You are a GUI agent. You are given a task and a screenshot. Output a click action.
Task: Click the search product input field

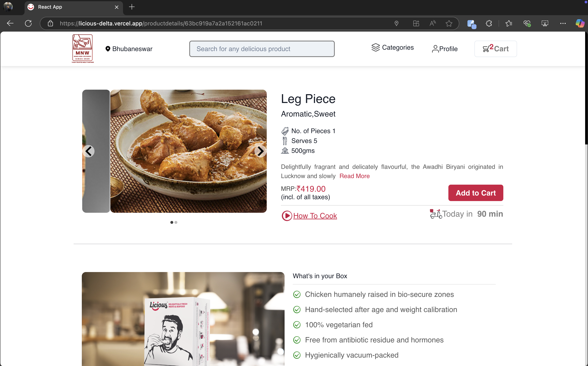[x=262, y=49]
